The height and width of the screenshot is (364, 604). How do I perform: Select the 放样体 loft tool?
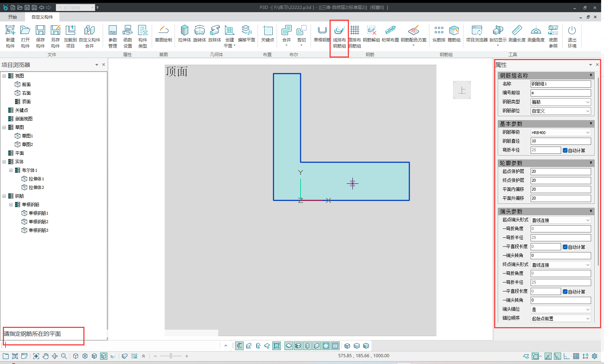215,34
